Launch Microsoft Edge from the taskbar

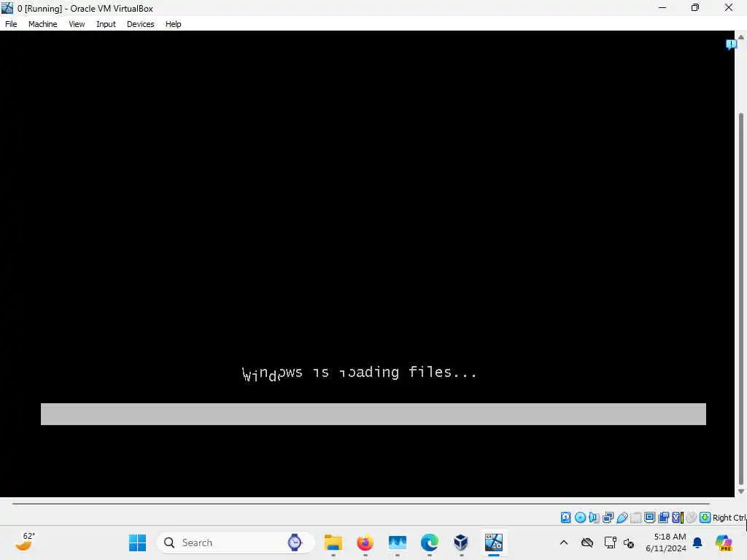[429, 542]
